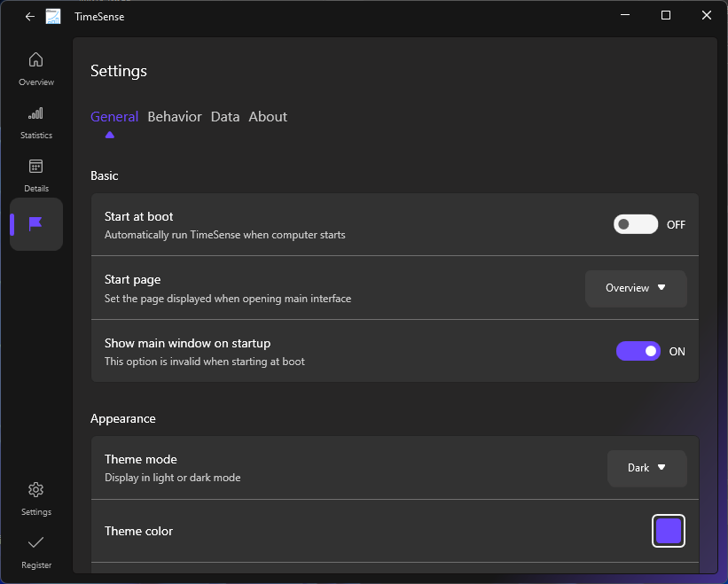Click the Appearance section label

(123, 419)
